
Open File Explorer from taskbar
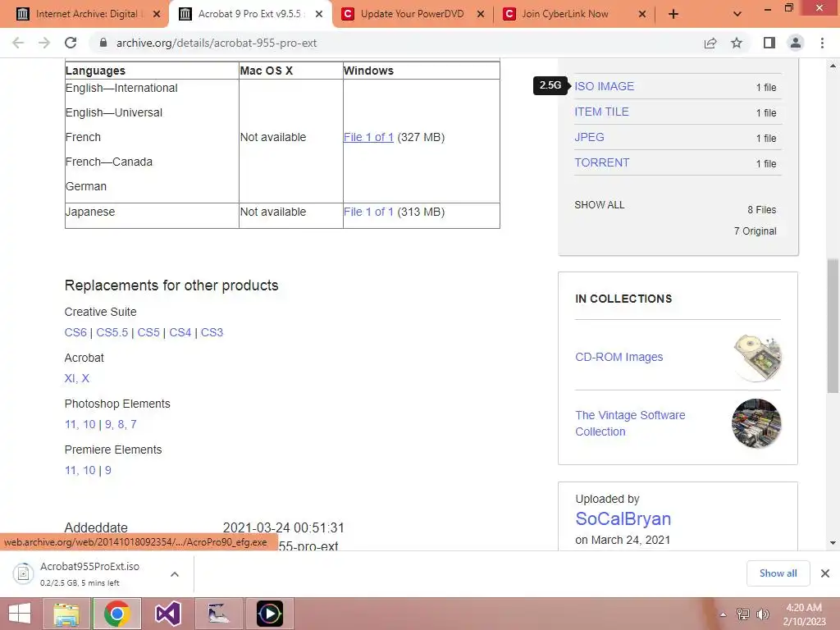point(66,614)
